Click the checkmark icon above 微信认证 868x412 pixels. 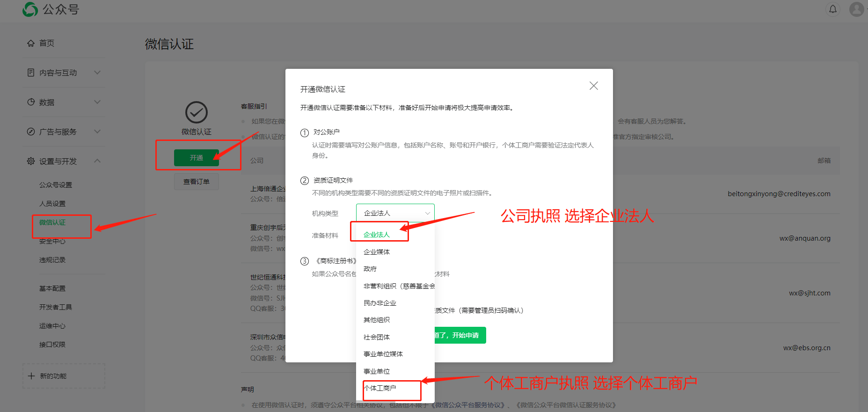[x=197, y=112]
